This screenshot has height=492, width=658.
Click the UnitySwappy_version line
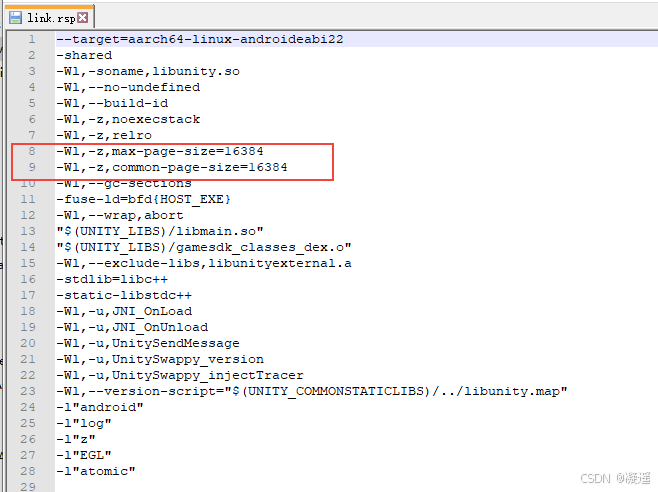point(160,359)
